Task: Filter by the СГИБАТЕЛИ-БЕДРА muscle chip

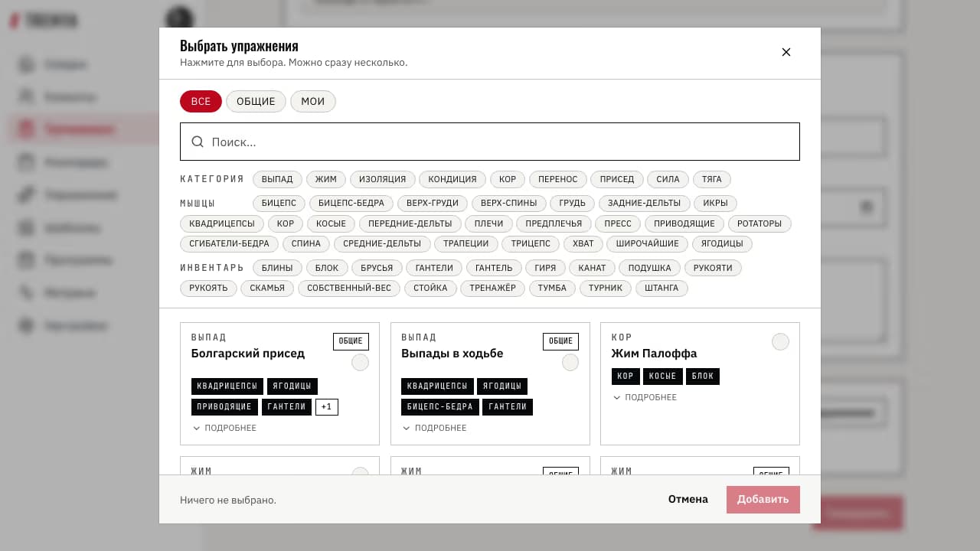Action: pyautogui.click(x=229, y=244)
